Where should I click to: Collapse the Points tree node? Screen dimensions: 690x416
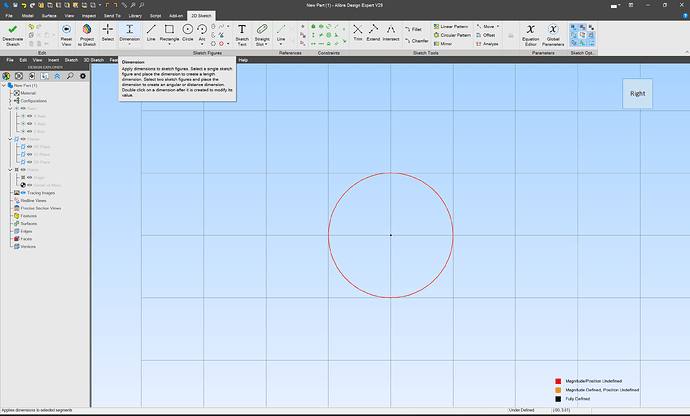[10, 169]
